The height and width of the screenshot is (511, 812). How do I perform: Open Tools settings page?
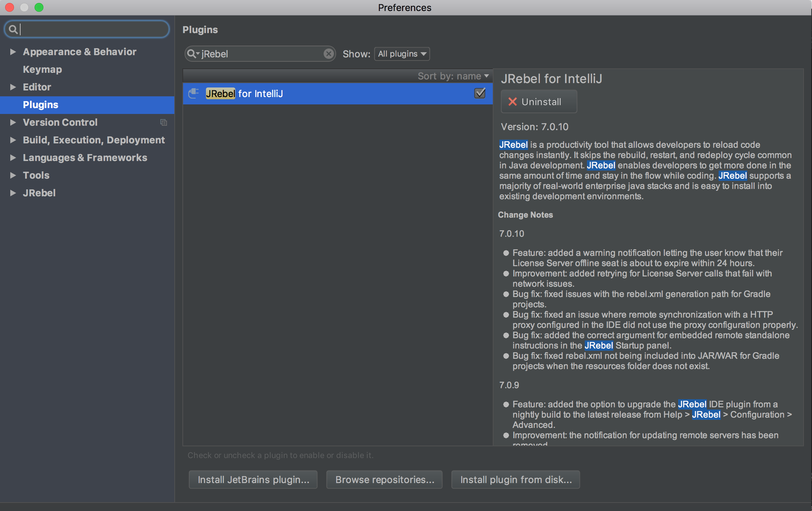36,175
